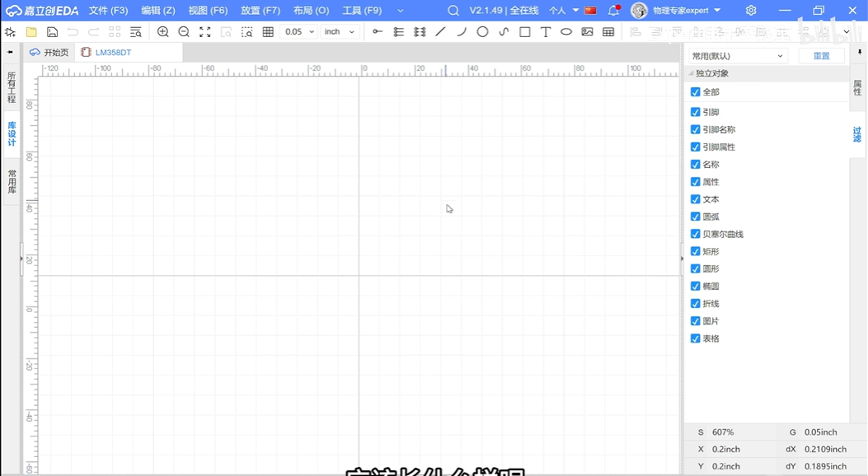Select the Bezier curve tool
Screen dimensions: 868x476
504,32
